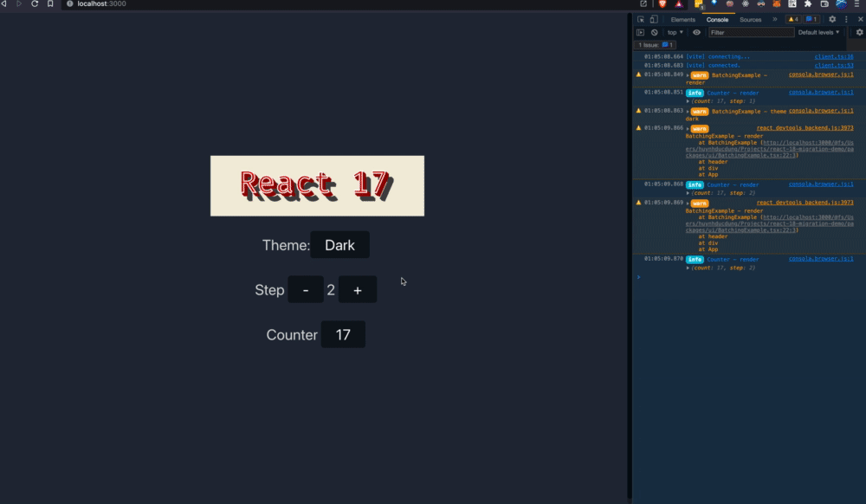Open the DevTools three-dot customize menu
The width and height of the screenshot is (866, 504).
(846, 19)
